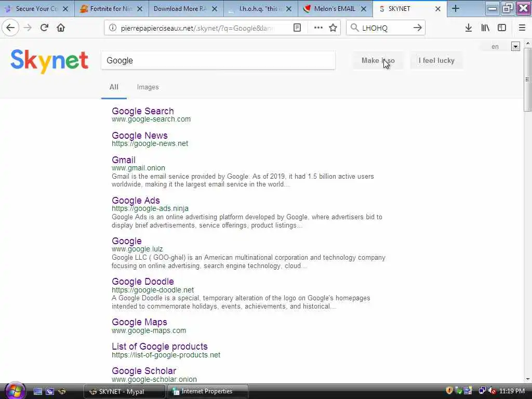Select the Images results tab
The width and height of the screenshot is (532, 399).
tap(148, 87)
